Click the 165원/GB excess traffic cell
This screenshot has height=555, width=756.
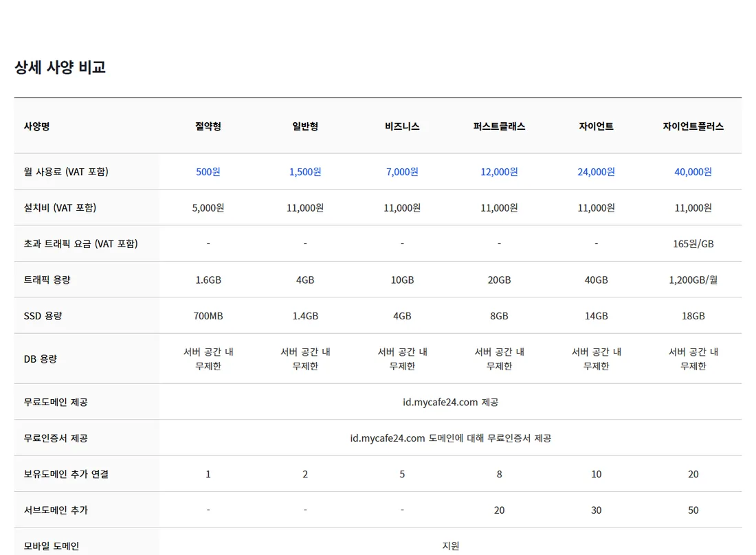[x=693, y=244]
